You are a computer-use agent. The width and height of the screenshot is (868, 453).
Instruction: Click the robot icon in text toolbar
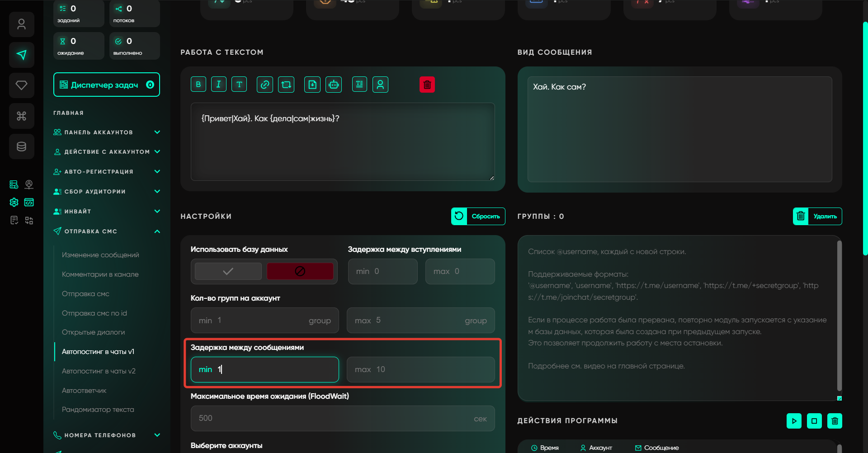click(334, 85)
